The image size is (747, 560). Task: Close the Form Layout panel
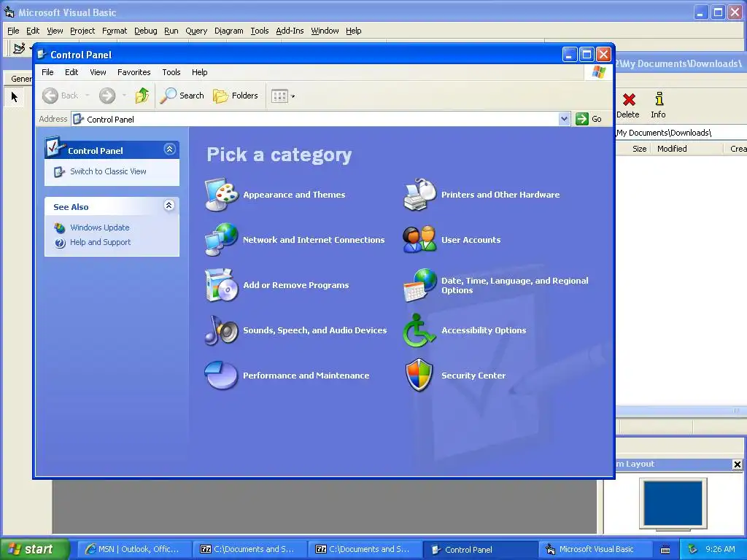[x=737, y=464]
